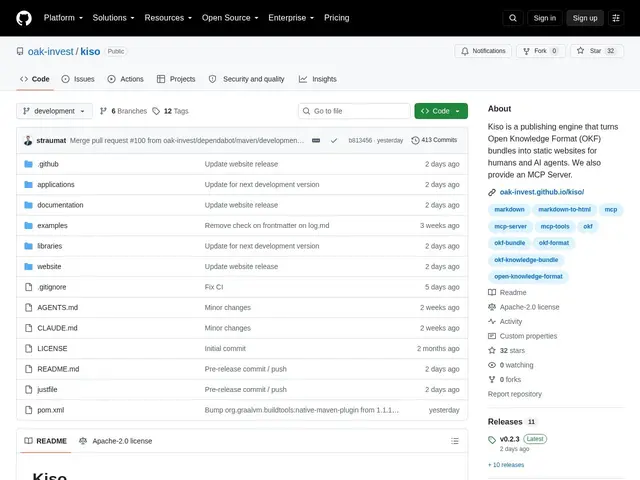The image size is (640, 480).
Task: Open the website folder
Action: tap(49, 267)
